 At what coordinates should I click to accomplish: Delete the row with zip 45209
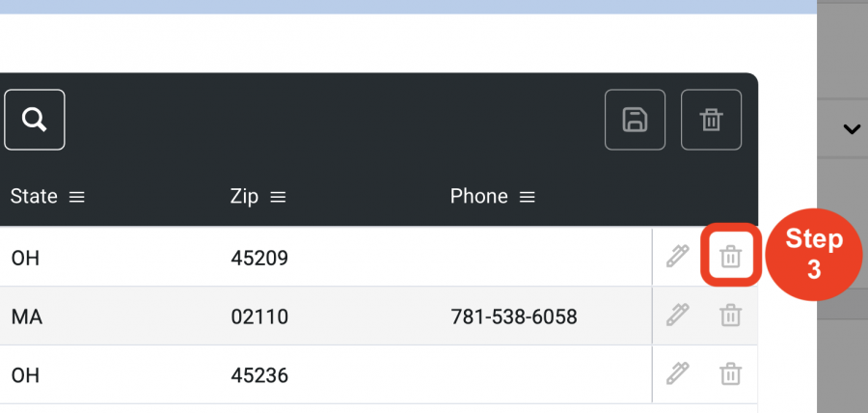tap(731, 257)
